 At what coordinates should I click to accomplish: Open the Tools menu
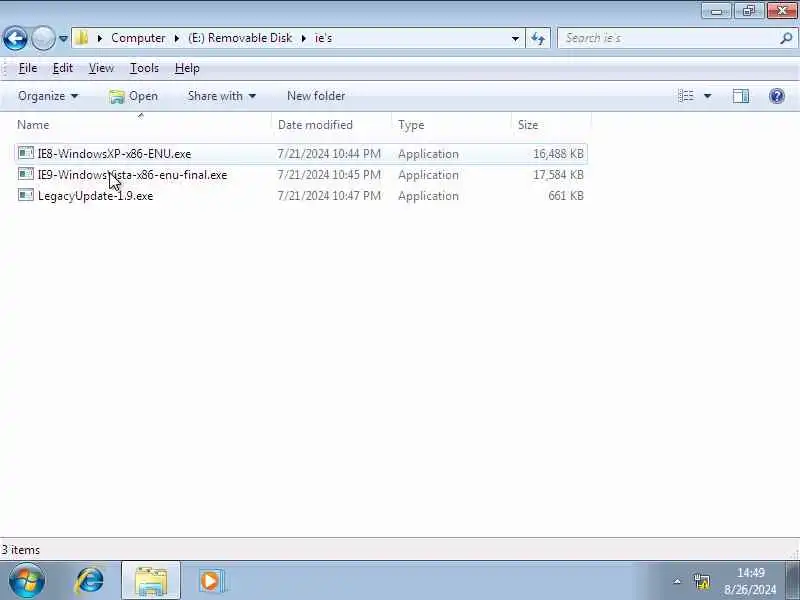tap(144, 68)
